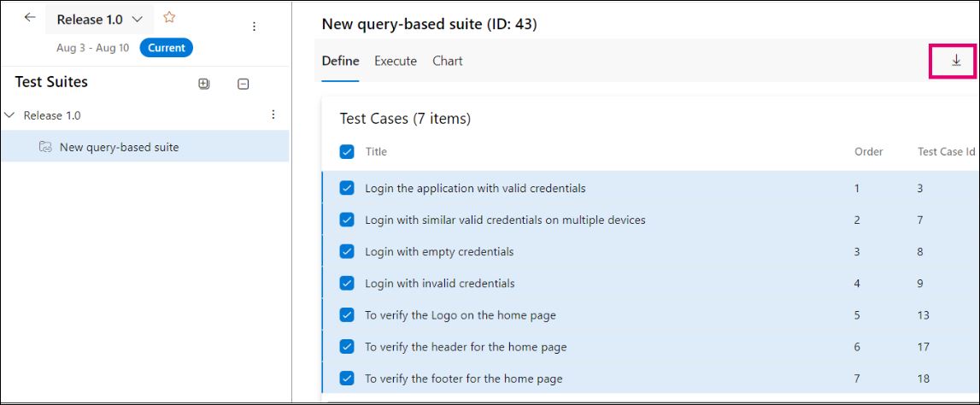This screenshot has width=980, height=405.
Task: Uncheck Login with invalid credentials checkbox
Action: point(347,283)
